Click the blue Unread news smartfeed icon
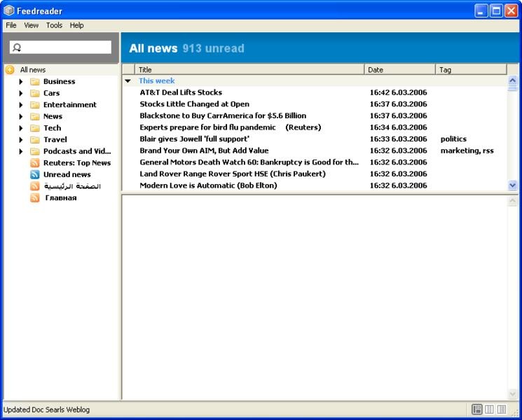 (34, 175)
